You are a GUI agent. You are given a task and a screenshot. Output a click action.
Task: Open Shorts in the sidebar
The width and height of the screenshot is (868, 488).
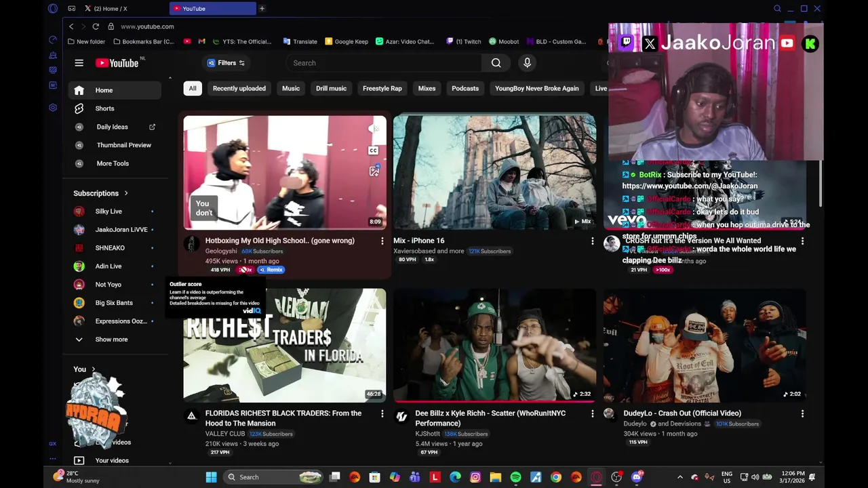click(115, 108)
